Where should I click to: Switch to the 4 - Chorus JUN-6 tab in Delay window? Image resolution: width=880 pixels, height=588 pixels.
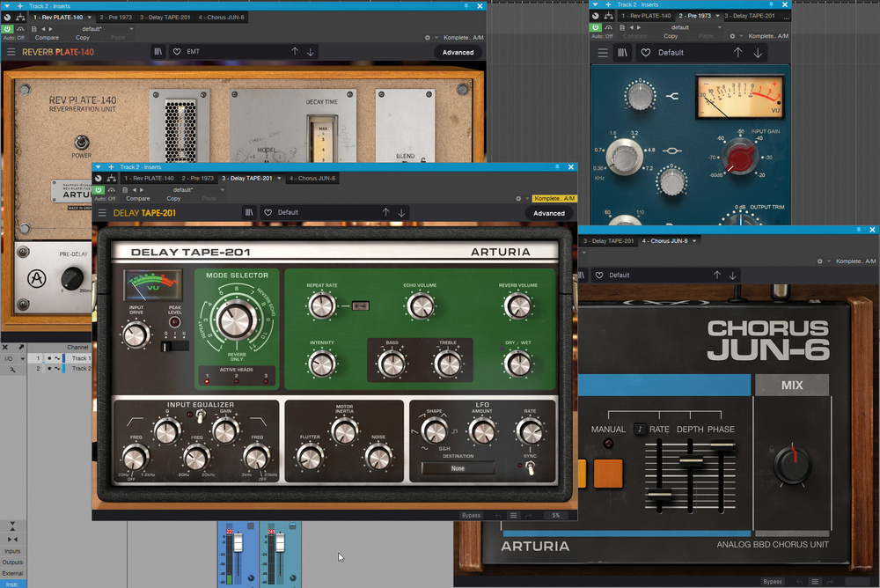(312, 179)
